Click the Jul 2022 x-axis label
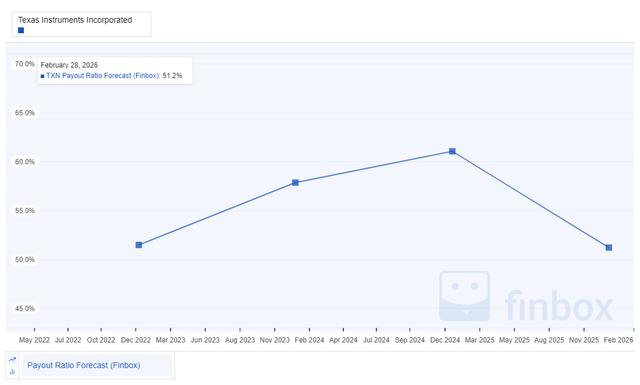 (x=68, y=340)
